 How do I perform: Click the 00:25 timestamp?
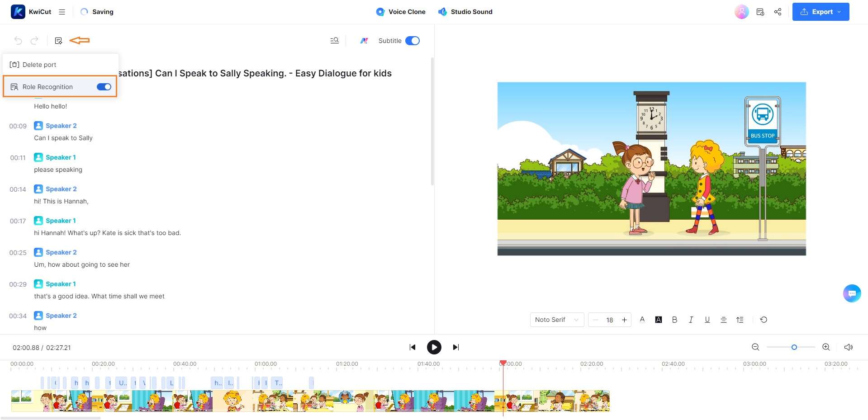pos(18,253)
